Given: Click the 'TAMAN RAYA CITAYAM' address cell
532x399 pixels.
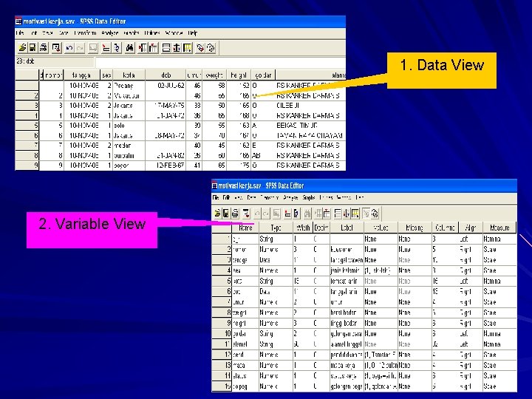Looking at the screenshot, I should coord(310,136).
